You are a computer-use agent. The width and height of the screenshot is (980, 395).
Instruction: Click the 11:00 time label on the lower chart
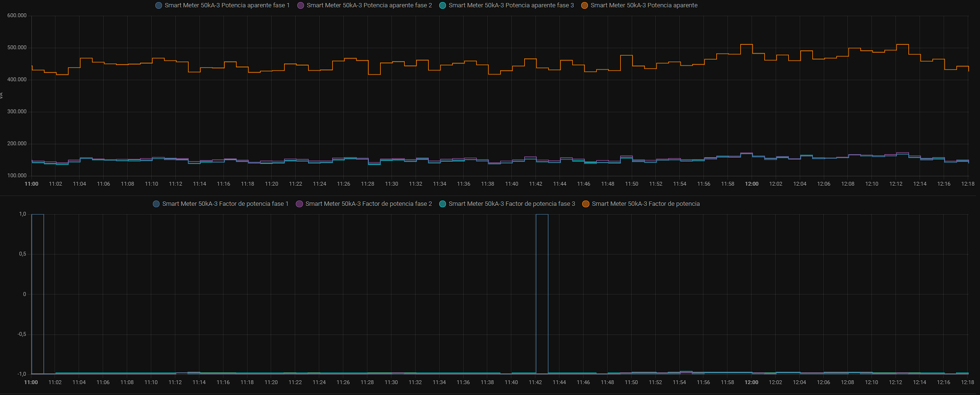point(31,382)
